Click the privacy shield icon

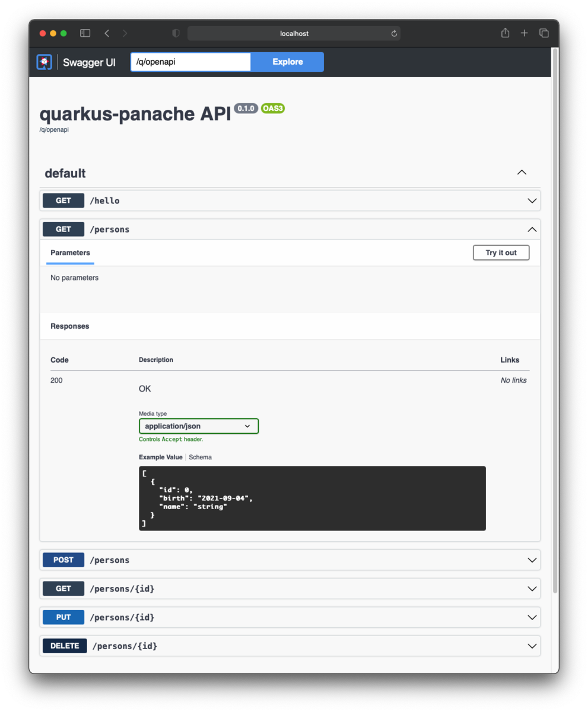176,33
